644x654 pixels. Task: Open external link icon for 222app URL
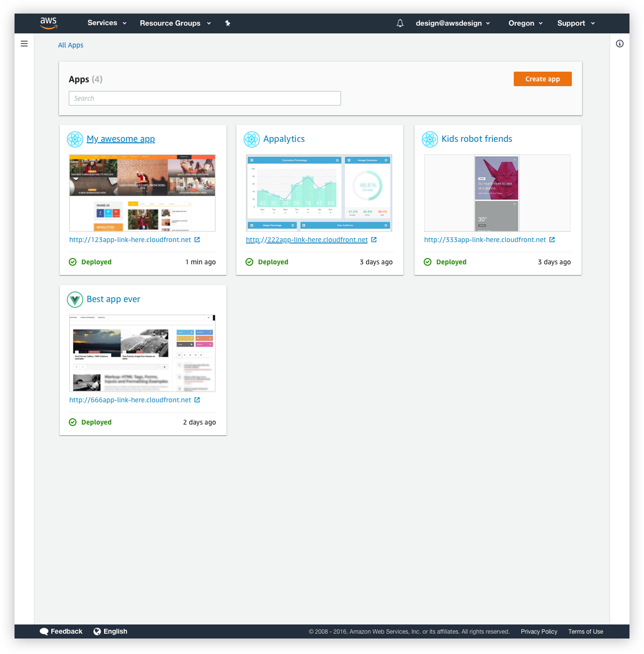374,240
